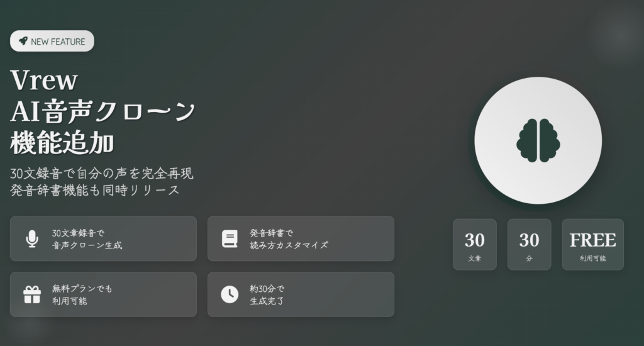
Task: Click the brain icon in the circle
Action: coord(538,140)
